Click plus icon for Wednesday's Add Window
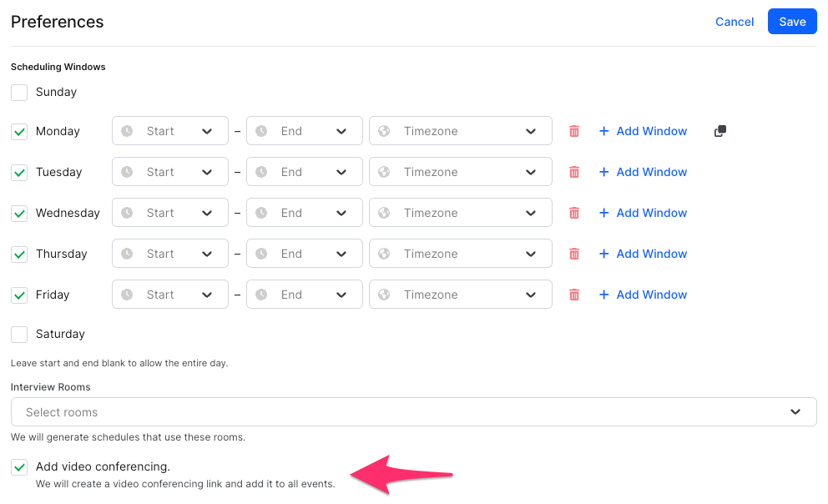The image size is (828, 504). tap(604, 213)
